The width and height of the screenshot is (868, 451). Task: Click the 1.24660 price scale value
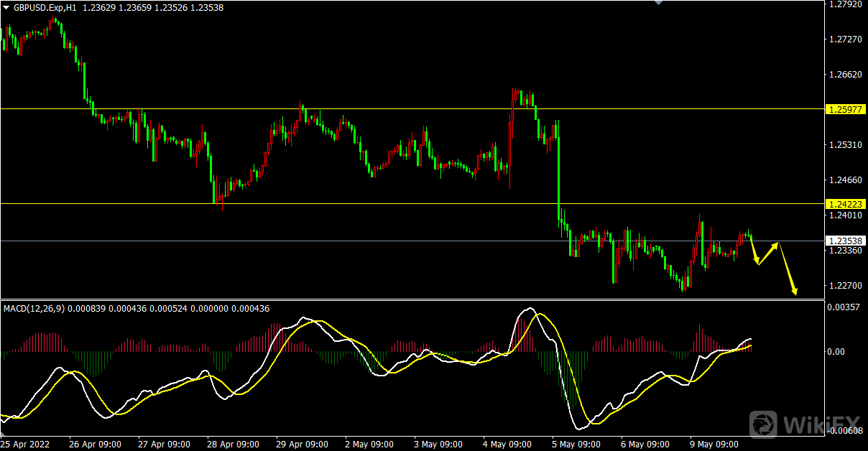coord(845,180)
